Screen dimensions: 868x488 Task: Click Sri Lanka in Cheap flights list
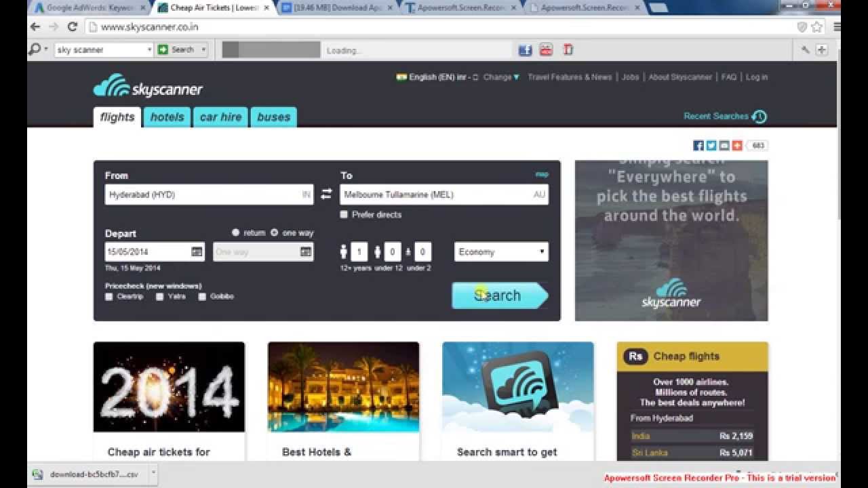coord(650,453)
